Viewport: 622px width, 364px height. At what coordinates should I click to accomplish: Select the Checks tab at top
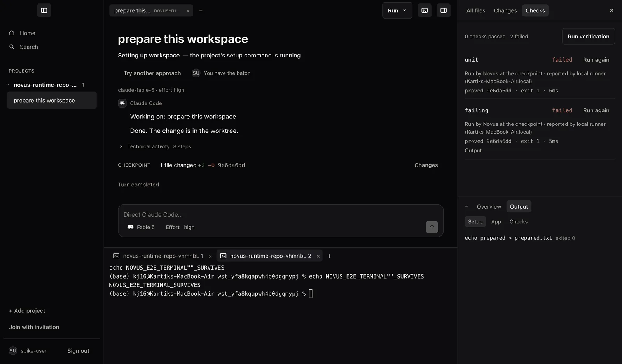[x=535, y=10]
